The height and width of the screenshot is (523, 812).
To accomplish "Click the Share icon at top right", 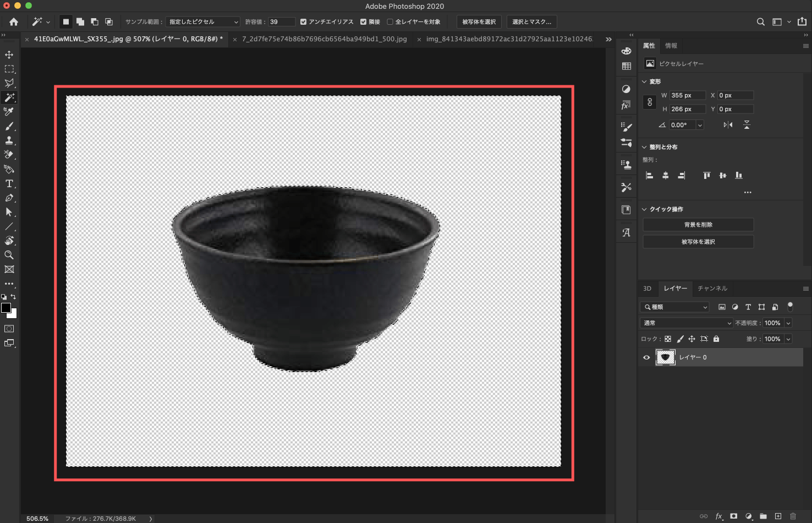I will (x=802, y=21).
